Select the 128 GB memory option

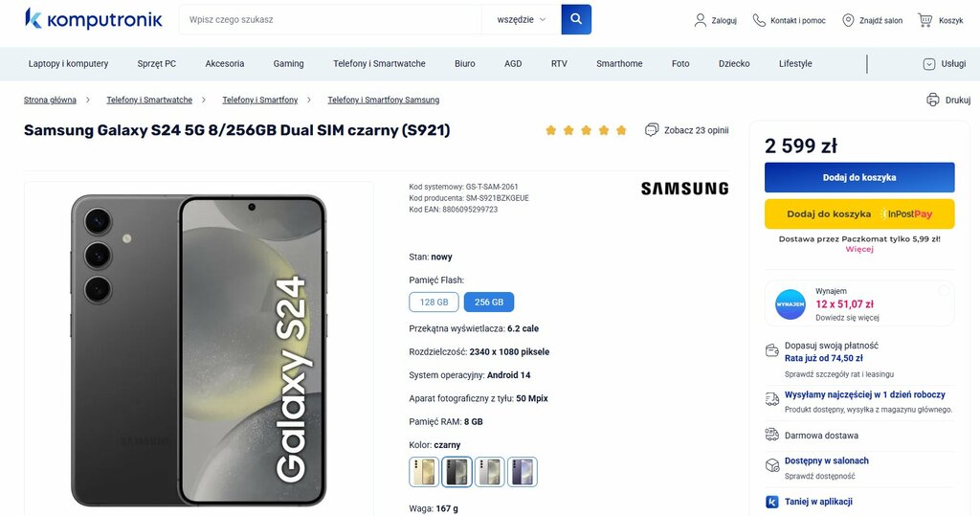pyautogui.click(x=434, y=303)
